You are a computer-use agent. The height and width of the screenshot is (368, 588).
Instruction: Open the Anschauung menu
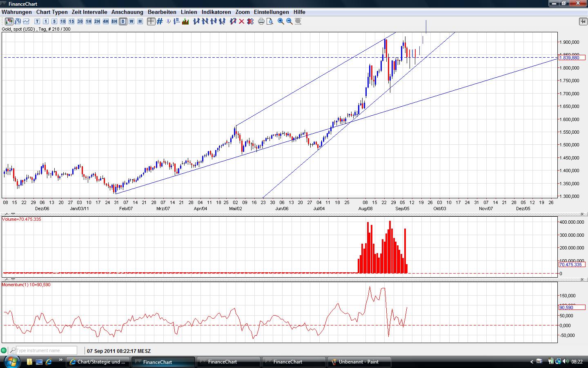pos(127,12)
